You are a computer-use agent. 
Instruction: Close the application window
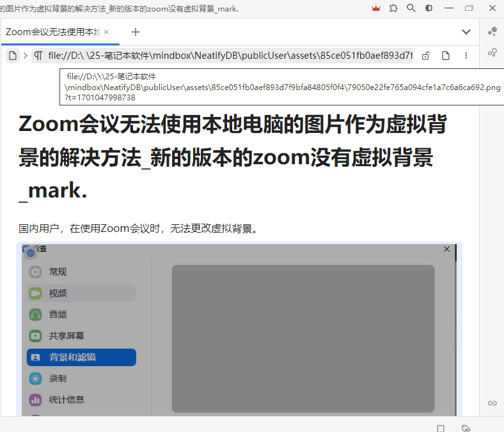point(492,8)
